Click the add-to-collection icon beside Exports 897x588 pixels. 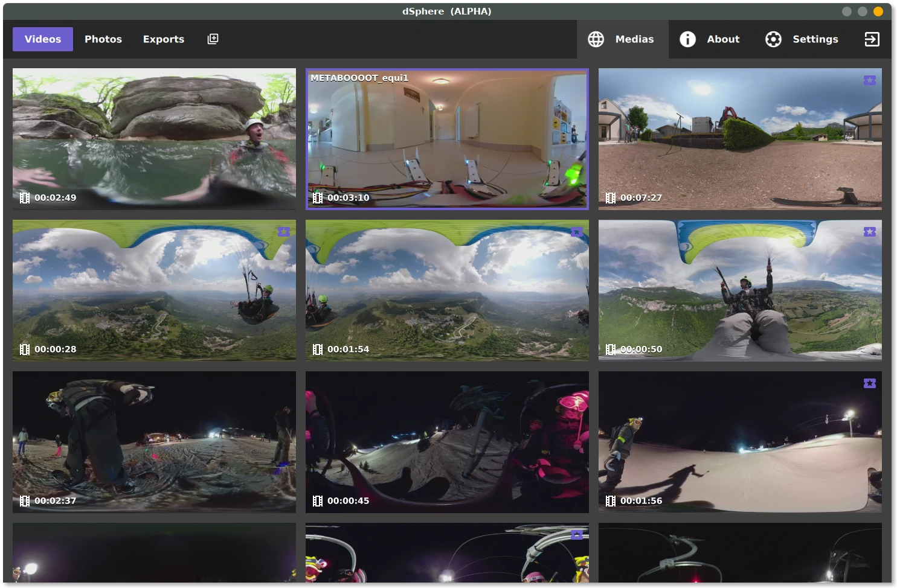[213, 39]
